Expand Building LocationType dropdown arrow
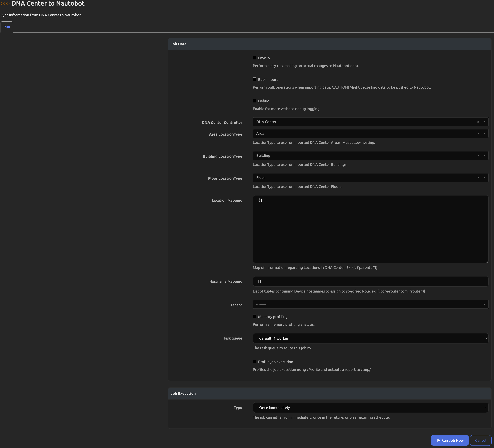 point(484,156)
